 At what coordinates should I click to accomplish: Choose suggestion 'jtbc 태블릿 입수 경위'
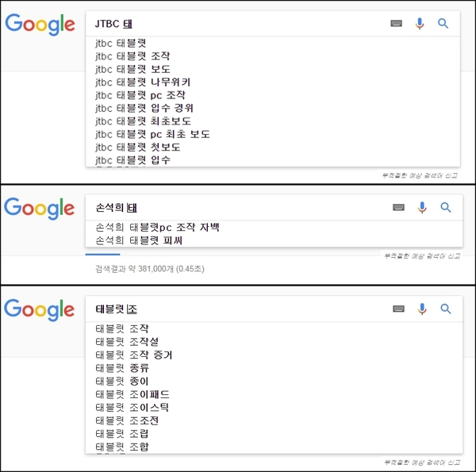(144, 108)
